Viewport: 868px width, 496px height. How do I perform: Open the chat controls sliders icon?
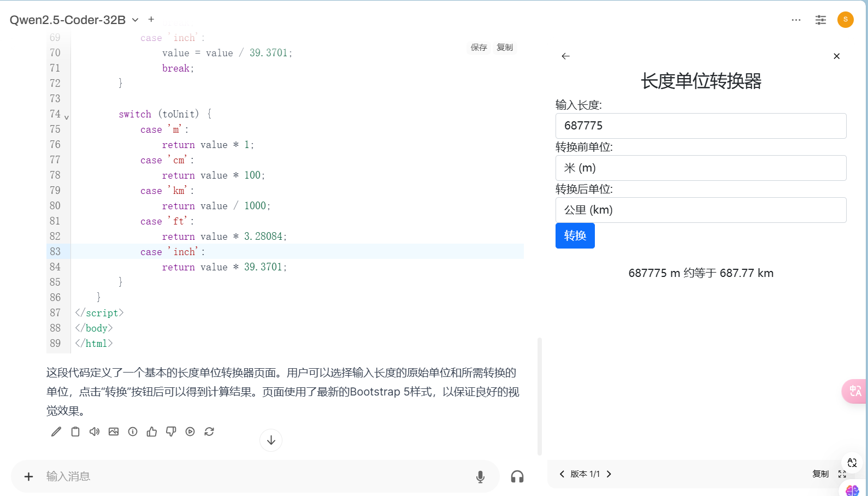coord(820,20)
